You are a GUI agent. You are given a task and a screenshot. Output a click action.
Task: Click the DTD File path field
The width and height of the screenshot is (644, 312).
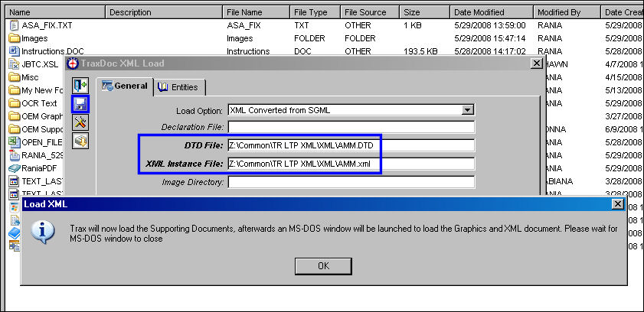pyautogui.click(x=351, y=145)
